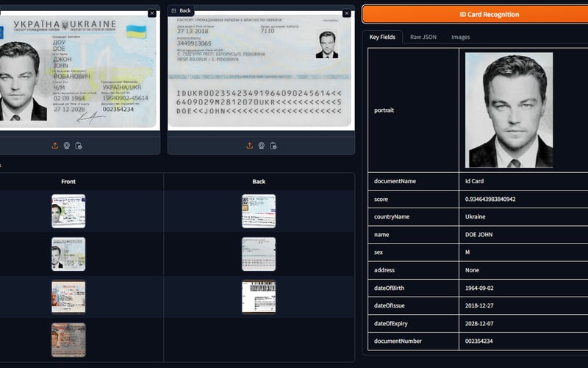Viewport: 588px width, 368px height.
Task: Remove the front ID image with X
Action: 152,13
